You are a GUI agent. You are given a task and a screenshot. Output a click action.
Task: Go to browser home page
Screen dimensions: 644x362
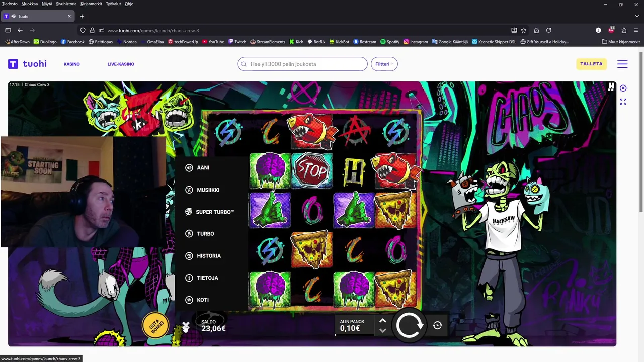pos(536,30)
